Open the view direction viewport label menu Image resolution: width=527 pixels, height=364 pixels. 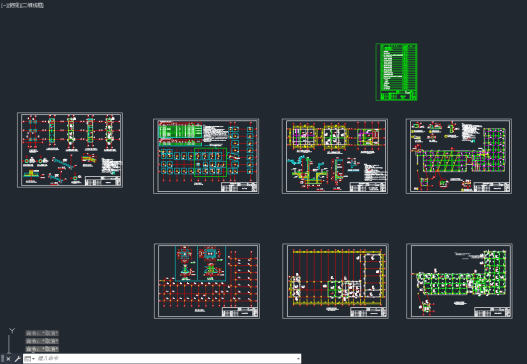pos(13,5)
